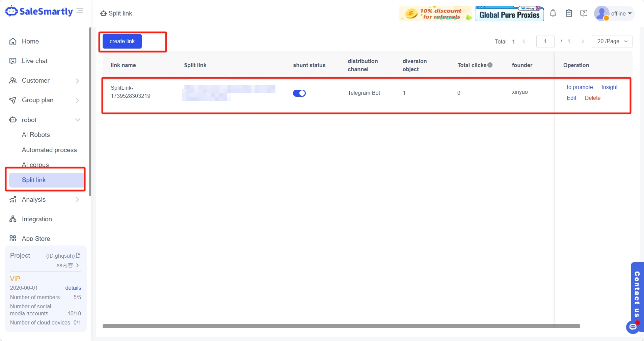Go to Live chat in sidebar

point(34,61)
